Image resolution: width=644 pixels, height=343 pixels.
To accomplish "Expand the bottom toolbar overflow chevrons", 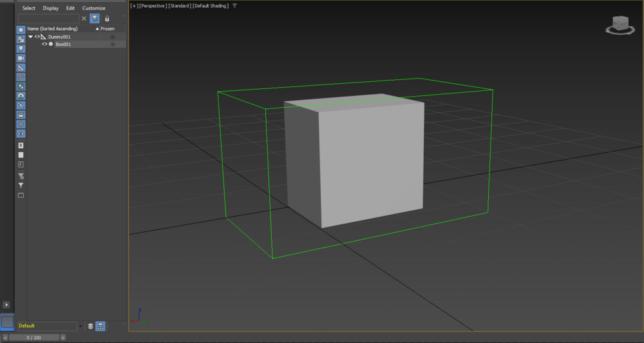I will (123, 324).
